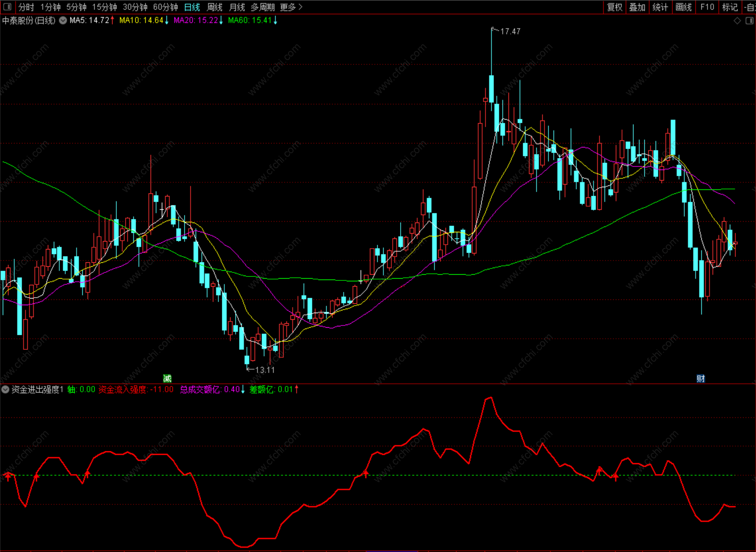Screen dimensions: 756x552
Task: Open the F10 company info
Action: (x=707, y=7)
